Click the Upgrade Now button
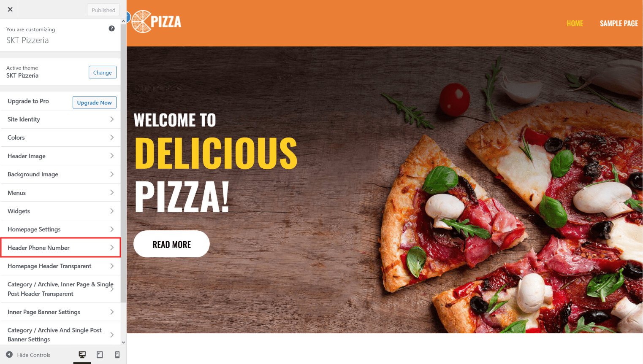The height and width of the screenshot is (364, 643). click(94, 102)
